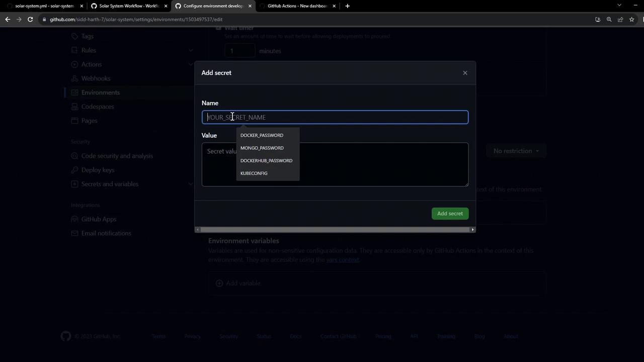Go forward in browser history

[19, 20]
